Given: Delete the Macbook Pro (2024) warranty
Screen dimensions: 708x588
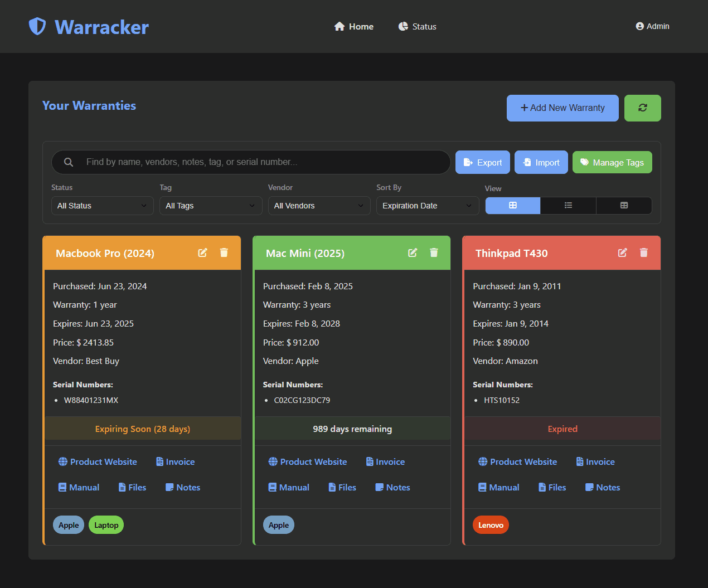Looking at the screenshot, I should 224,252.
